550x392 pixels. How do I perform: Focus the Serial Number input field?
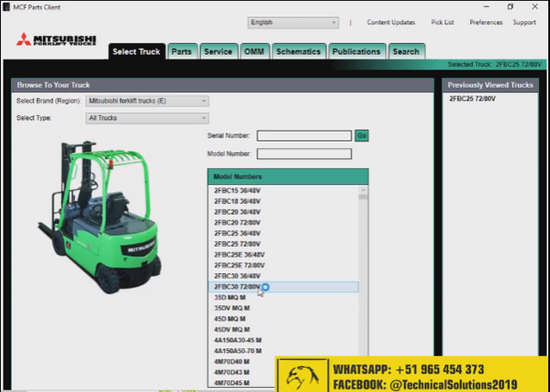[304, 136]
